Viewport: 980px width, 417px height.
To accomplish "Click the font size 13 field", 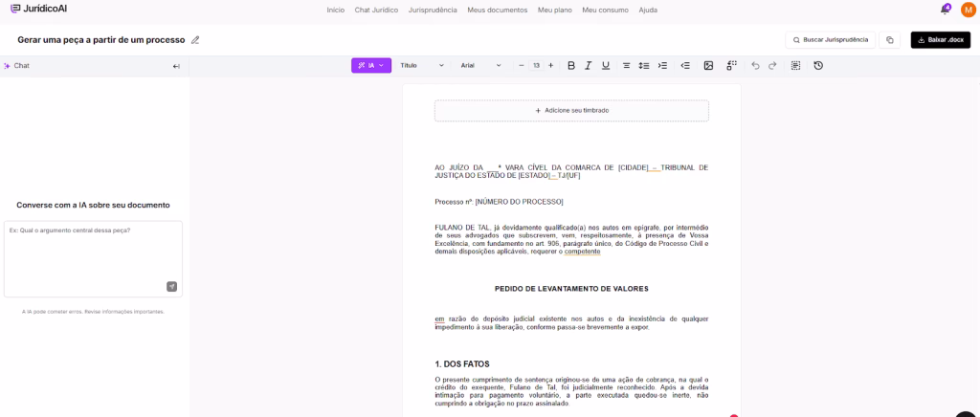I will coord(536,65).
